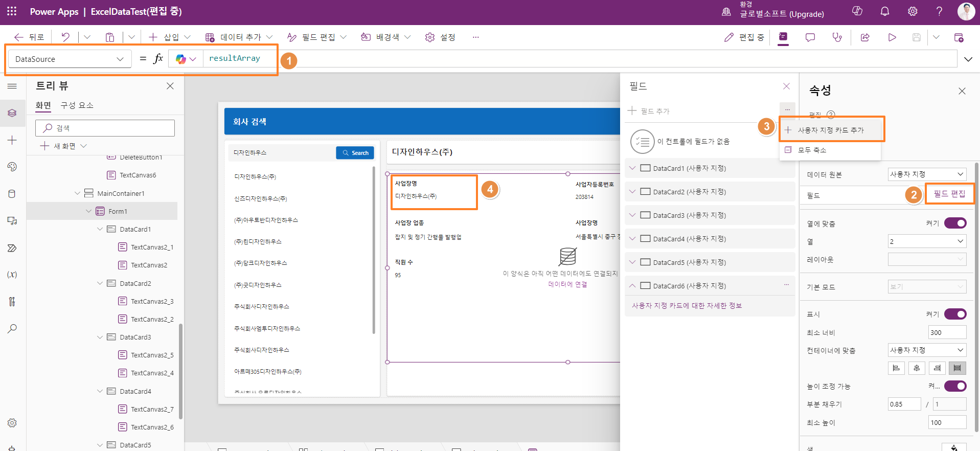Open search magnifier icon in sidebar
980x451 pixels.
[x=12, y=328]
